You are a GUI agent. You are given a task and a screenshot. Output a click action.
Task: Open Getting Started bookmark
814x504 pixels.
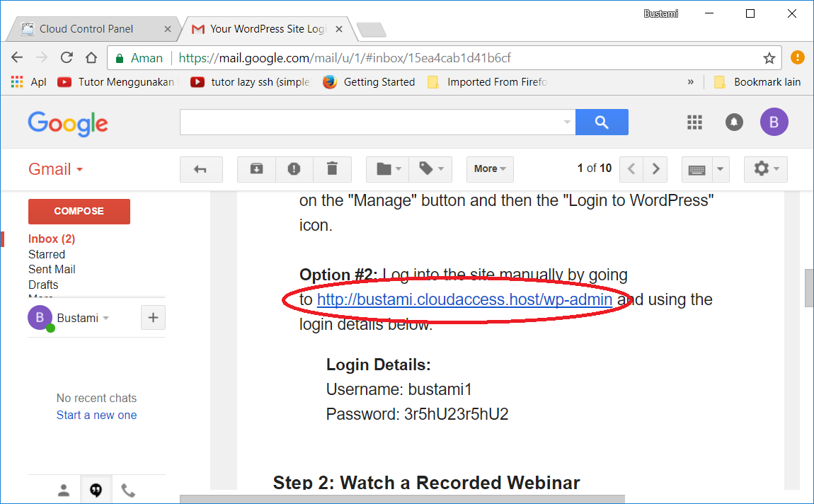coord(369,82)
